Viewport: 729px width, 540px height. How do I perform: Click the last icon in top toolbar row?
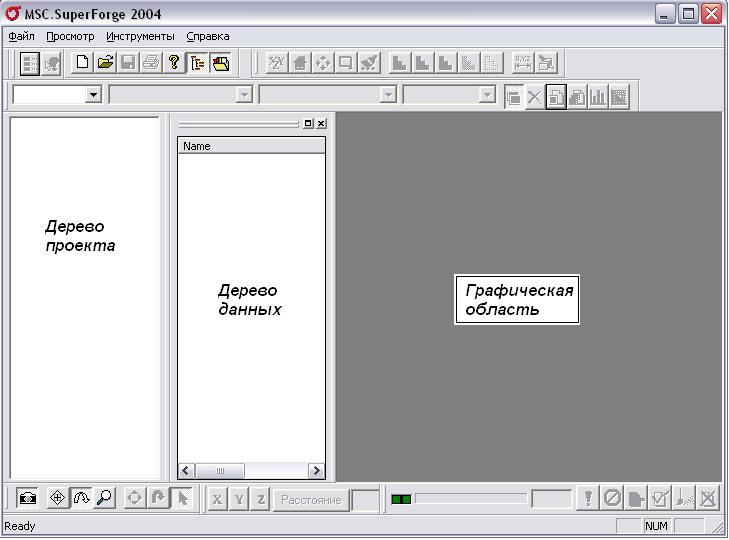pos(546,63)
